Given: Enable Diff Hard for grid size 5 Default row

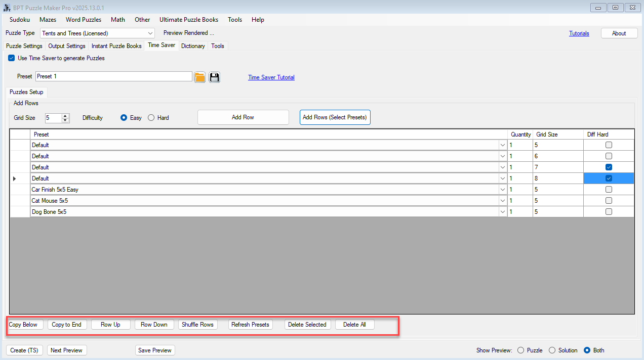Looking at the screenshot, I should click(x=609, y=145).
